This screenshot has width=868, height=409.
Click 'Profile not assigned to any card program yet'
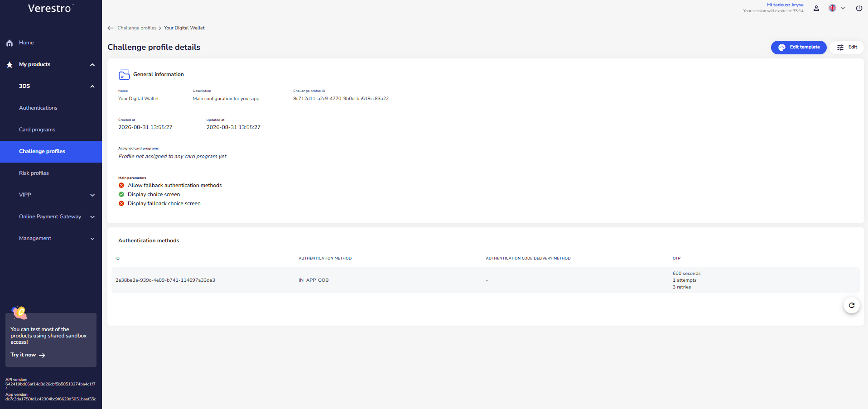(172, 156)
